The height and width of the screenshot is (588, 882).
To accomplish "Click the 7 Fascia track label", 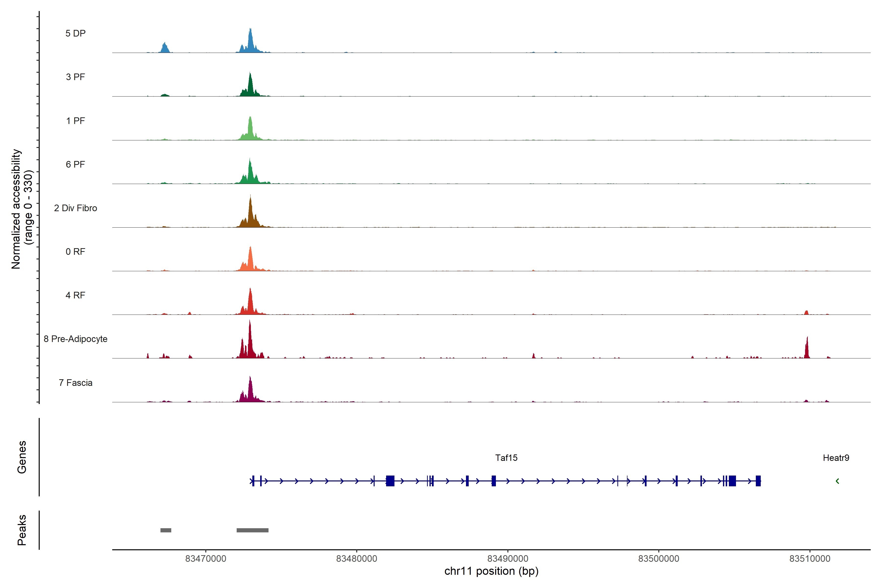I will (x=75, y=382).
